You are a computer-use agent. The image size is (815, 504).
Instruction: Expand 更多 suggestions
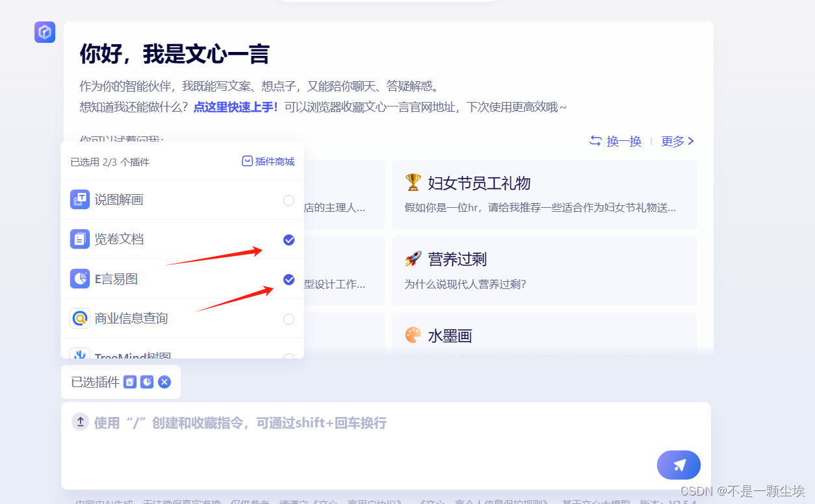tap(678, 141)
